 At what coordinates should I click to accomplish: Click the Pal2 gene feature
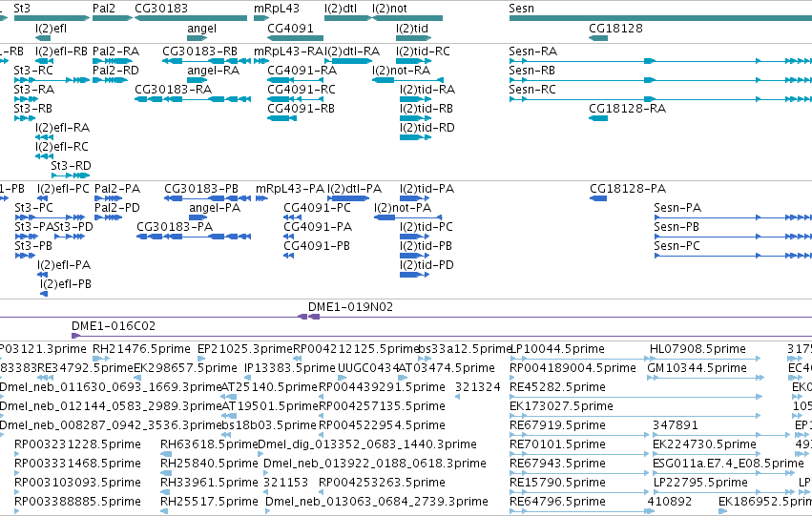point(113,18)
